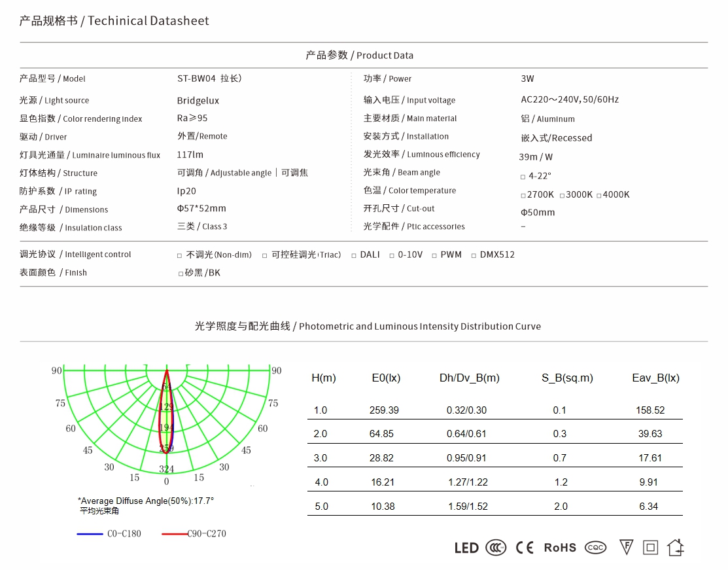Click the house indoor-use icon

676,547
